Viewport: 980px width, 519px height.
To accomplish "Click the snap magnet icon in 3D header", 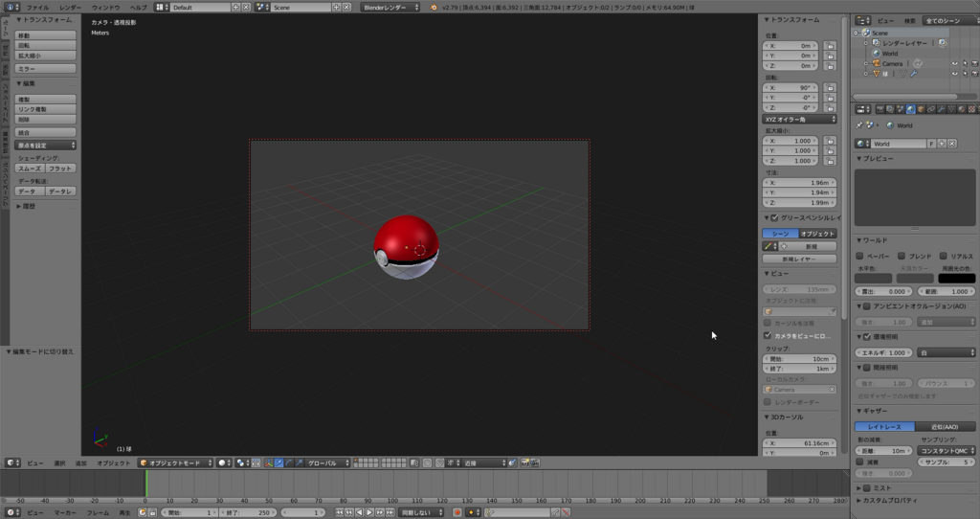I will click(438, 463).
